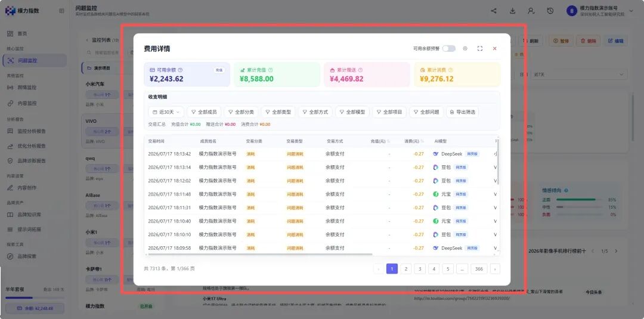Screen dimensions: 644x319
Task: Click the previous page arrow in pagination
Action: tap(378, 269)
